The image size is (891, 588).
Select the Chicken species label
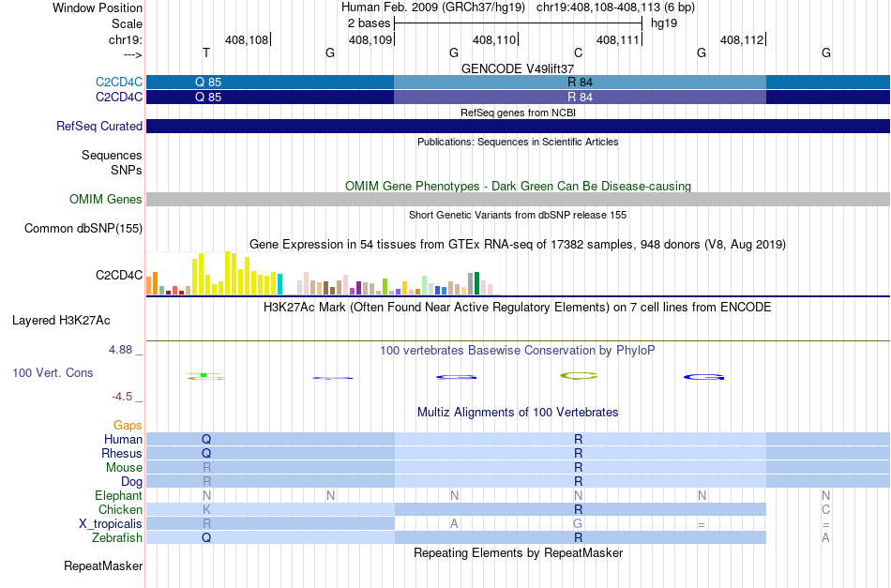120,509
